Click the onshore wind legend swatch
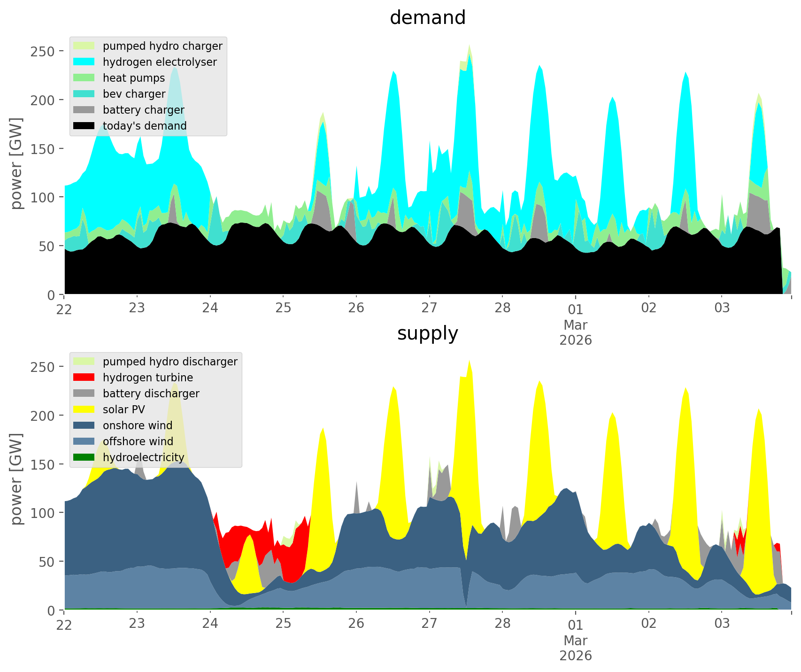Viewport: 801px width, 672px height. click(85, 425)
